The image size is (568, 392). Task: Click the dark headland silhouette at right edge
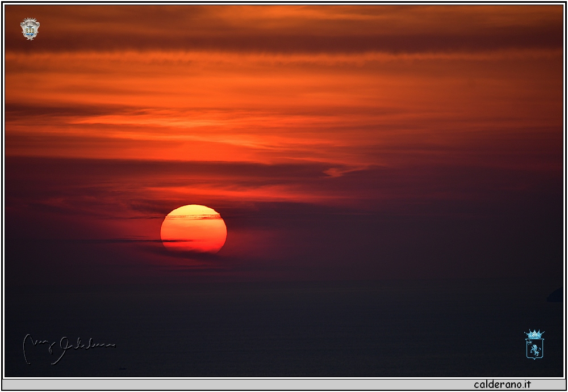coord(556,296)
